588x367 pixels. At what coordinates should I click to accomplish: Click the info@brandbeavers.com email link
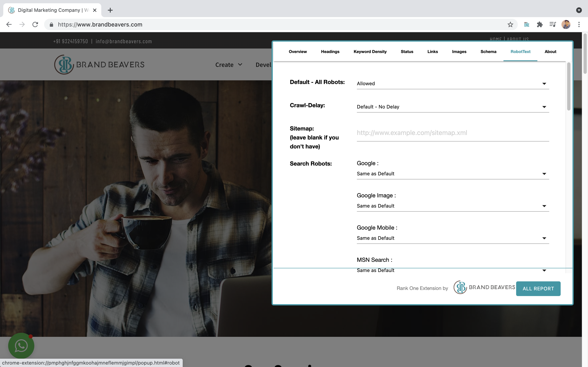pos(124,41)
